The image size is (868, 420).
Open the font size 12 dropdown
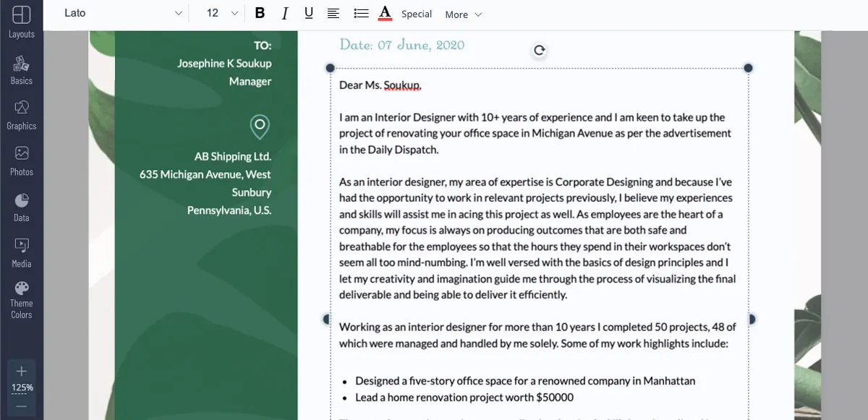click(x=222, y=14)
